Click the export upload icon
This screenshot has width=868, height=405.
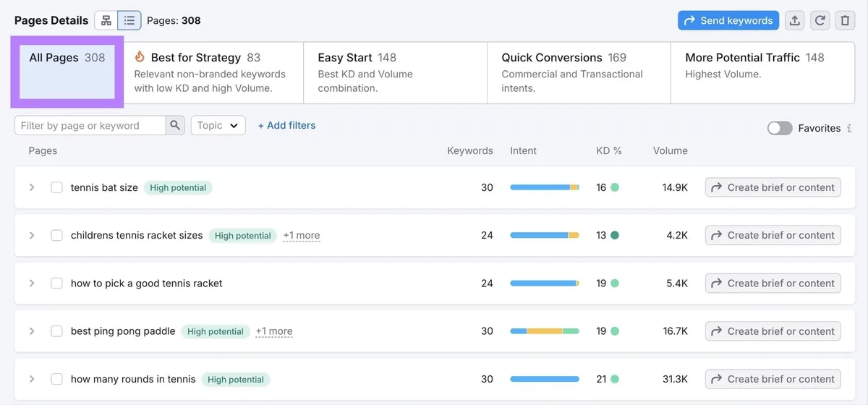coord(795,20)
